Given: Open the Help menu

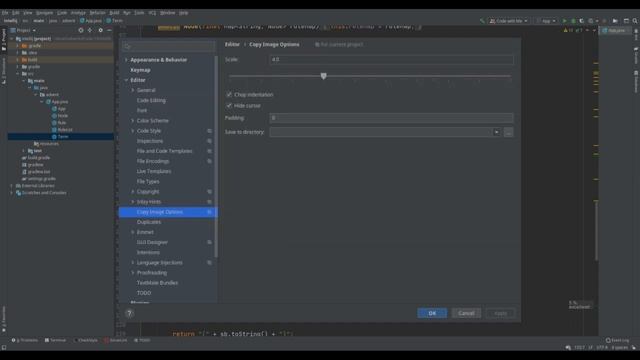Looking at the screenshot, I should (x=184, y=13).
